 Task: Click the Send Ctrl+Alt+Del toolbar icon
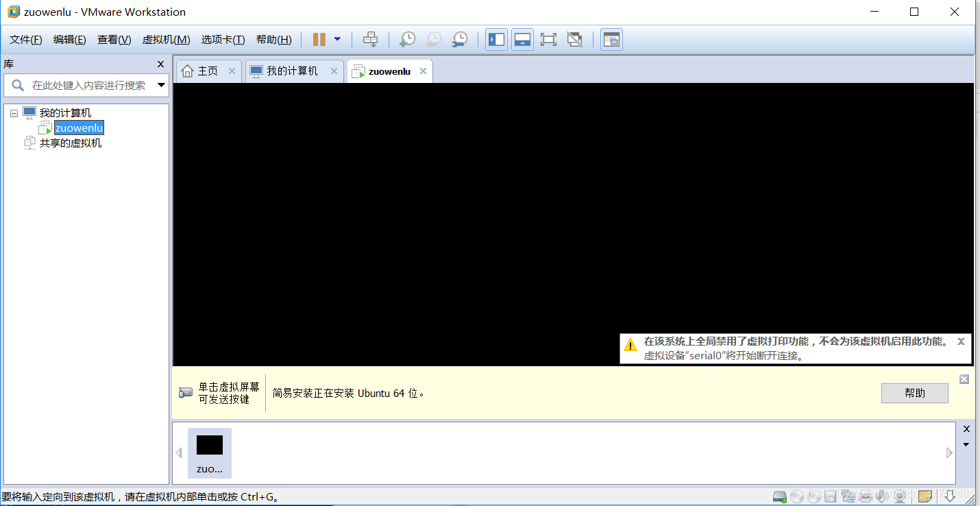coord(370,39)
